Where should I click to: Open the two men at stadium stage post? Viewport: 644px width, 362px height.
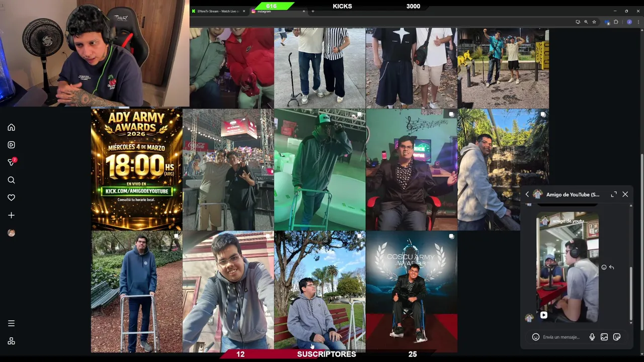[x=228, y=169]
